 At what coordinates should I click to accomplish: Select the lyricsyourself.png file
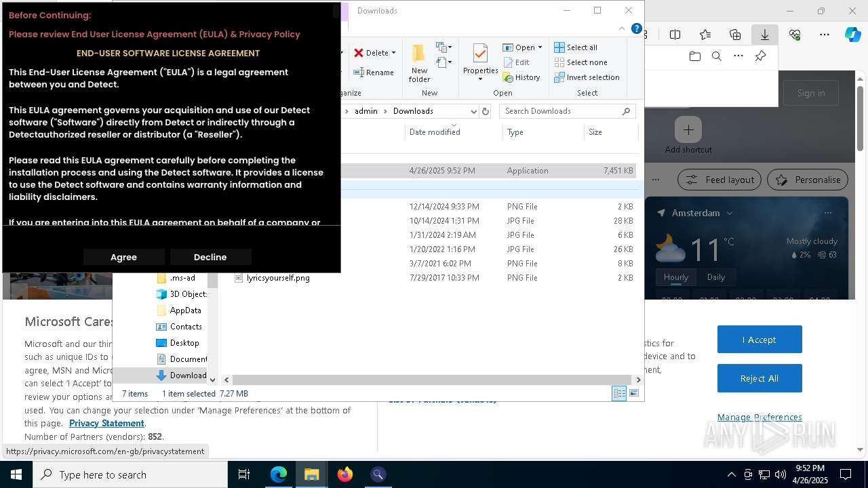click(278, 278)
